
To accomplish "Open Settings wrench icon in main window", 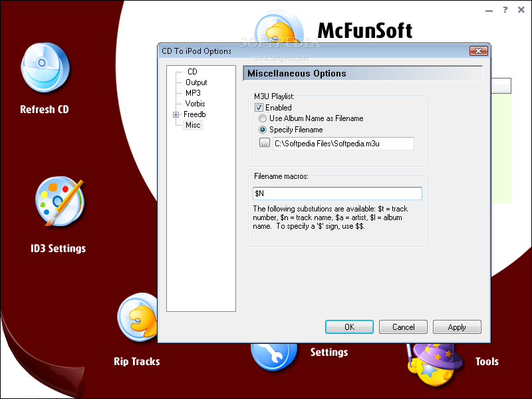I will [274, 357].
